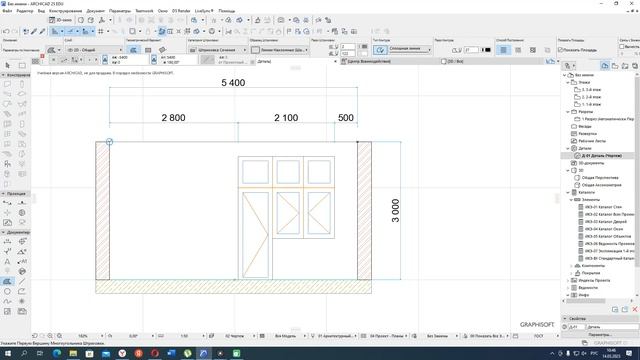Screen dimensions: 640x360
Task: Open ИКЭ-03 Каталог Дверей schedule
Action: [606, 222]
